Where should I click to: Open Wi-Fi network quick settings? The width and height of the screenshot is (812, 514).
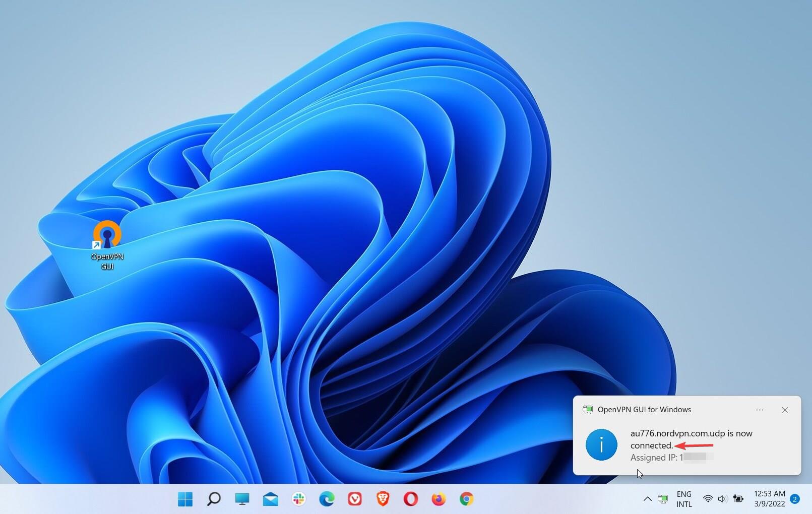(x=708, y=499)
